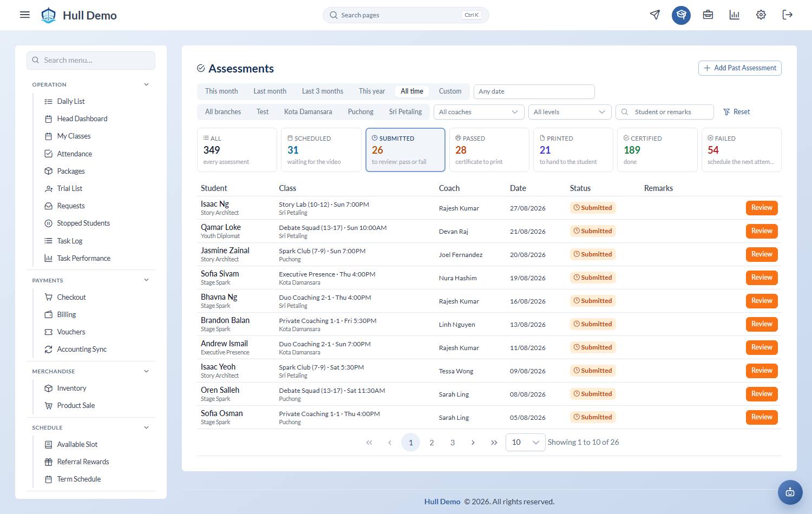Collapse the PAYMENTS section
The height and width of the screenshot is (514, 812).
click(x=146, y=280)
